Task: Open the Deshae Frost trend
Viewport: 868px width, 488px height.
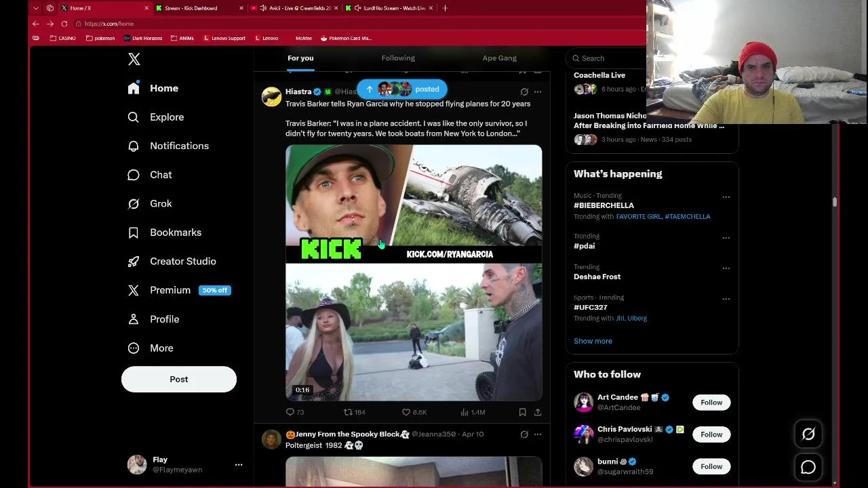Action: click(x=597, y=277)
